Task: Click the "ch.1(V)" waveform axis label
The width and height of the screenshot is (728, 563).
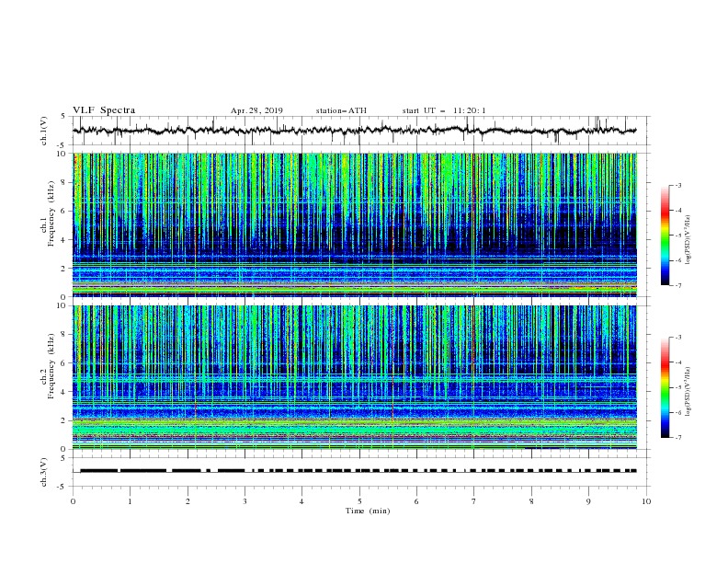Action: [44, 131]
